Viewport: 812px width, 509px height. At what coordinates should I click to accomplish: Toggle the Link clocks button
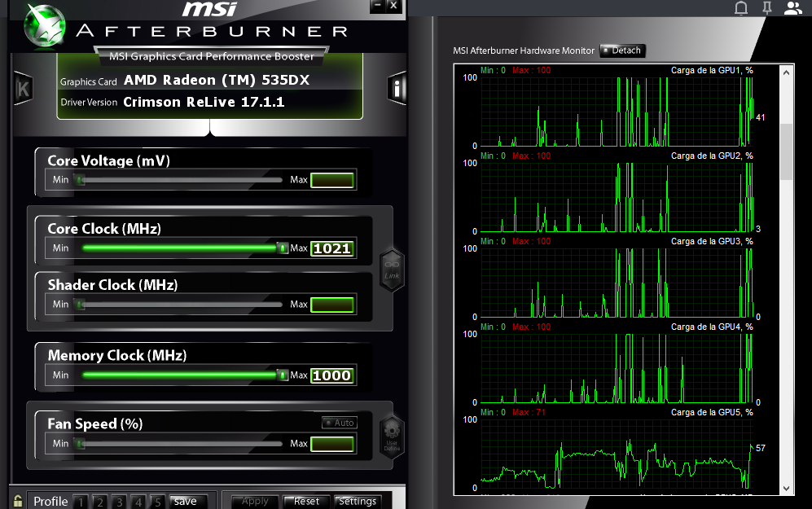(392, 270)
